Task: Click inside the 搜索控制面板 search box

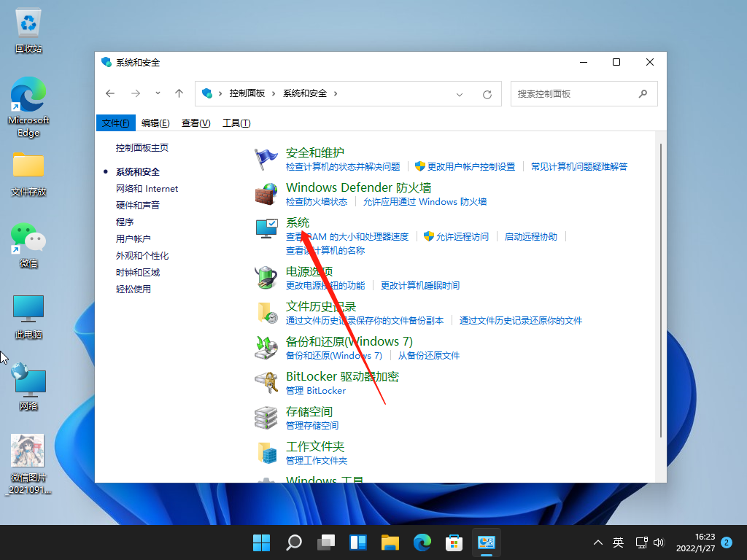Action: click(x=576, y=93)
